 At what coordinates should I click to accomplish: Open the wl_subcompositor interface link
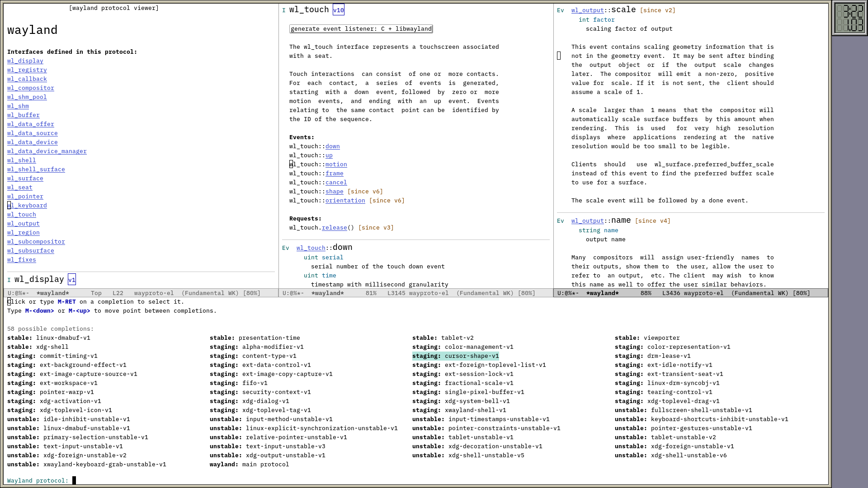tap(36, 242)
